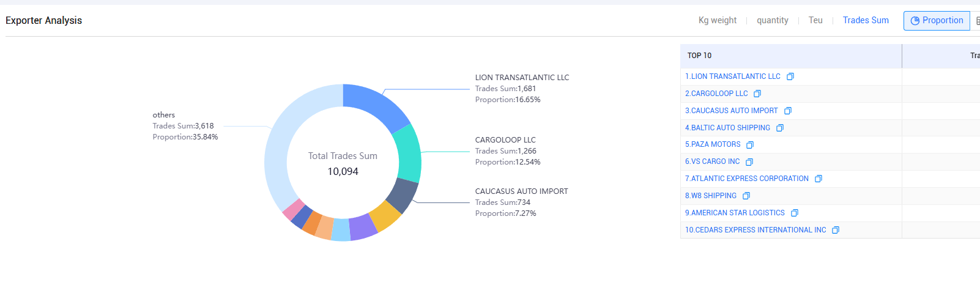Screen dimensions: 980x293
Task: Switch to Teu metric
Action: 815,20
